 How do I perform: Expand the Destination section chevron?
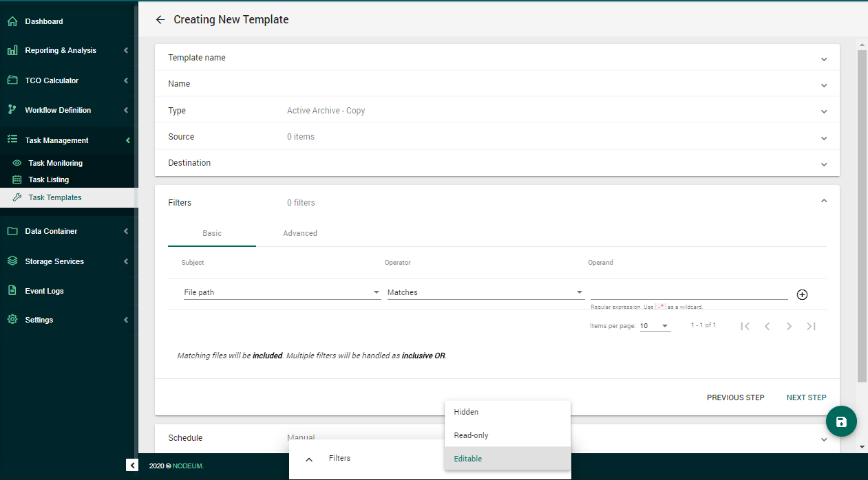click(x=824, y=164)
